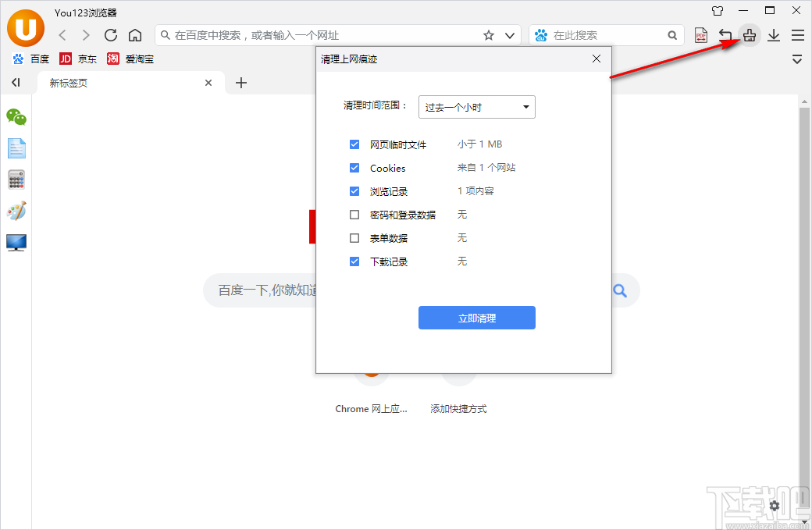
Task: Enable 密码和登录数据 checkbox
Action: (355, 215)
